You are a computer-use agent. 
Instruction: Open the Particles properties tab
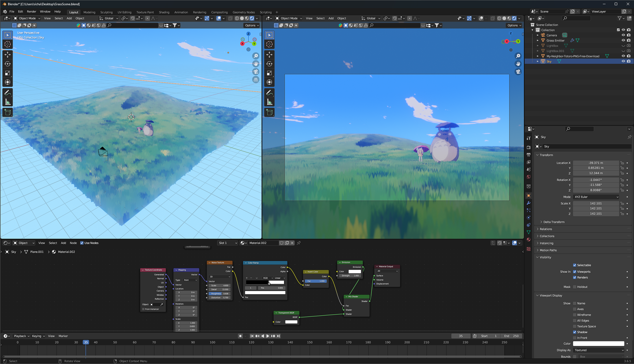[x=528, y=210]
